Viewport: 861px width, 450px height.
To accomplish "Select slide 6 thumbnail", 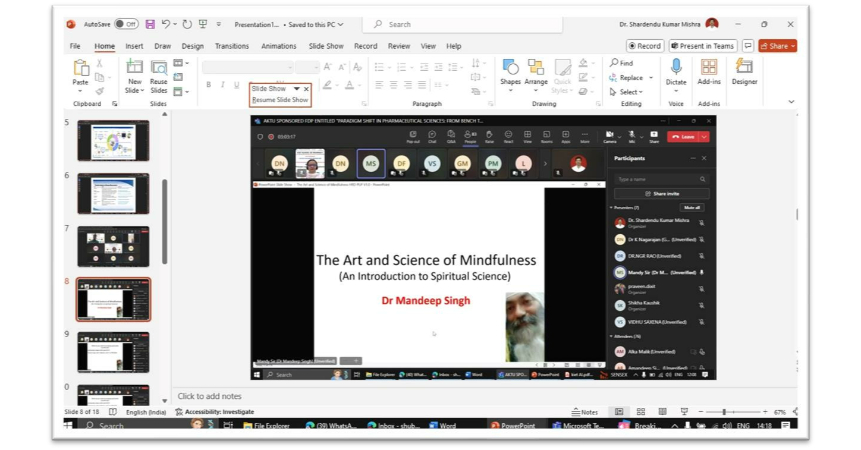I will point(113,193).
